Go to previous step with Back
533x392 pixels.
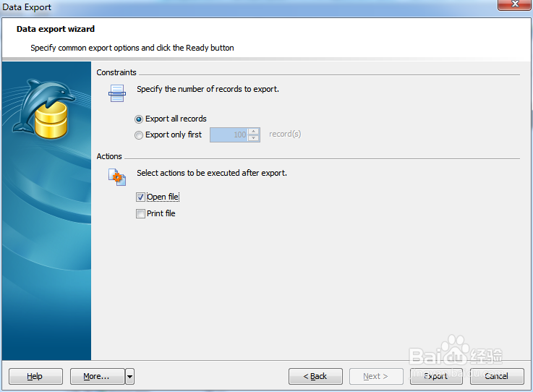[x=315, y=376]
